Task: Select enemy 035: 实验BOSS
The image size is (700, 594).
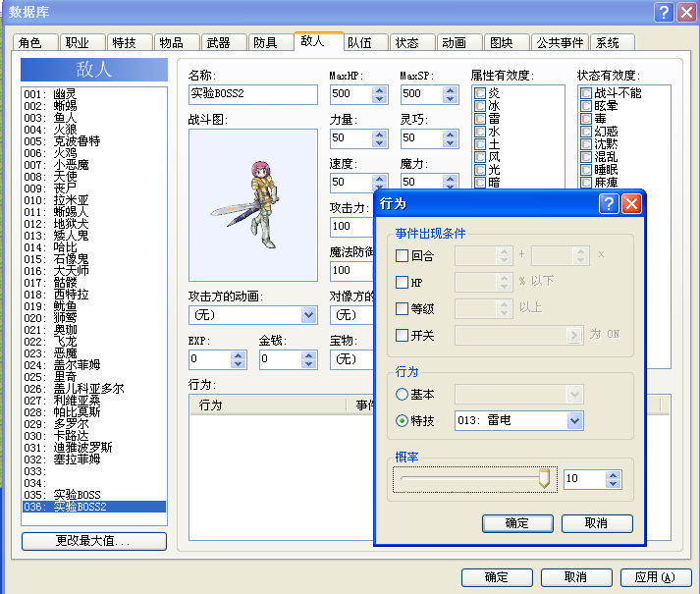Action: click(93, 495)
